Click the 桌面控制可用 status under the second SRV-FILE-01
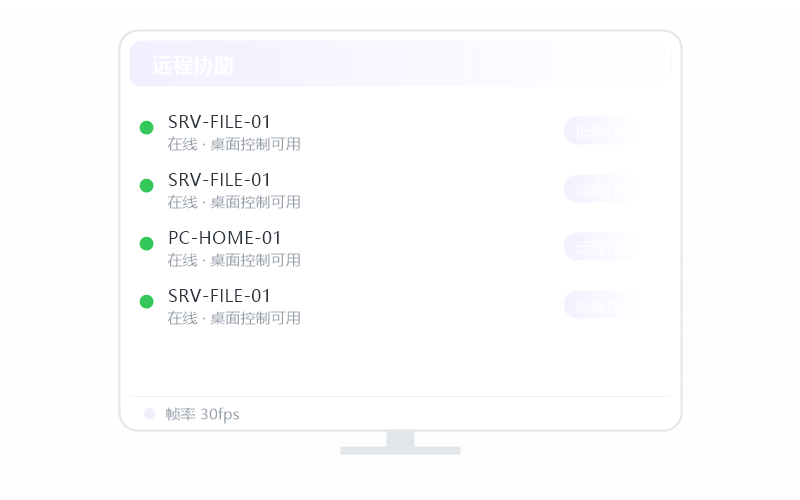The image size is (800, 500). [x=256, y=203]
